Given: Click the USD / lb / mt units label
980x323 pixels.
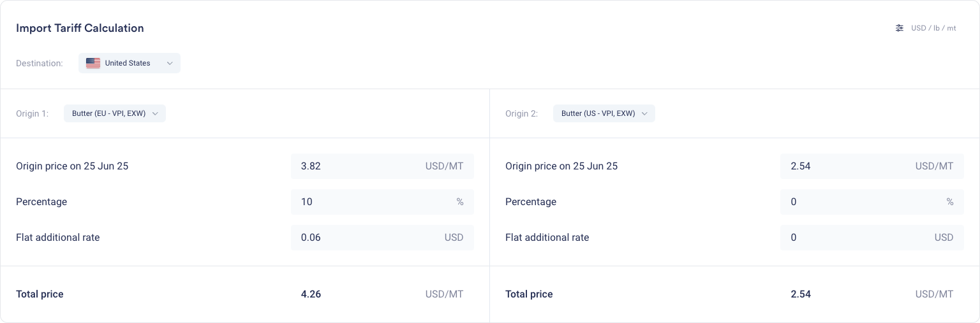Looking at the screenshot, I should point(933,28).
